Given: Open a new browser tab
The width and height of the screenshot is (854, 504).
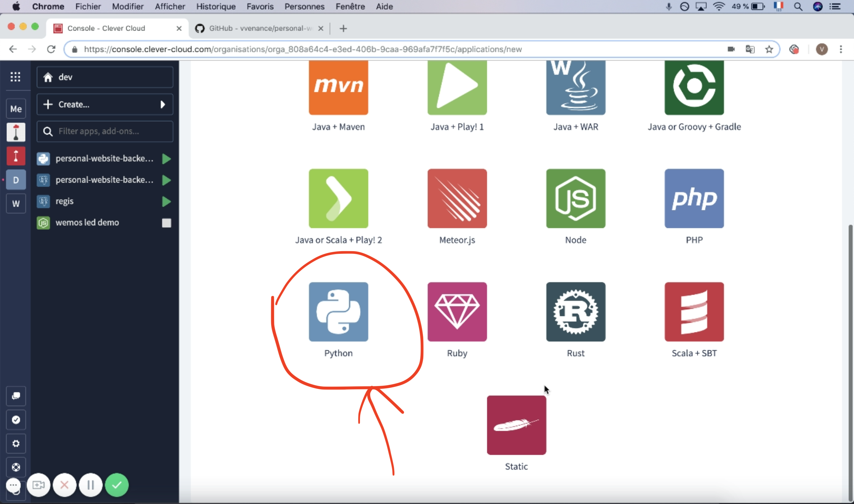Looking at the screenshot, I should point(343,28).
